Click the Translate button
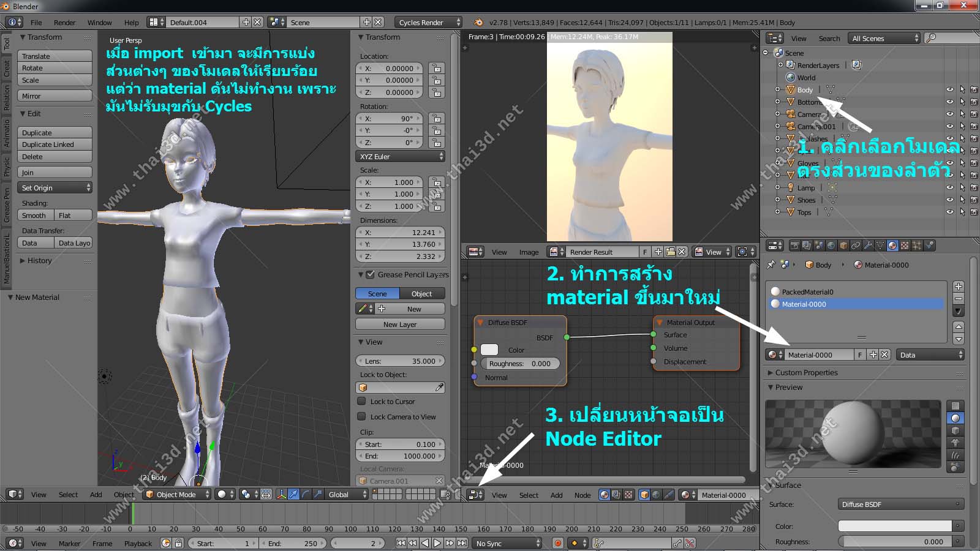Viewport: 980px width, 551px height. [55, 56]
